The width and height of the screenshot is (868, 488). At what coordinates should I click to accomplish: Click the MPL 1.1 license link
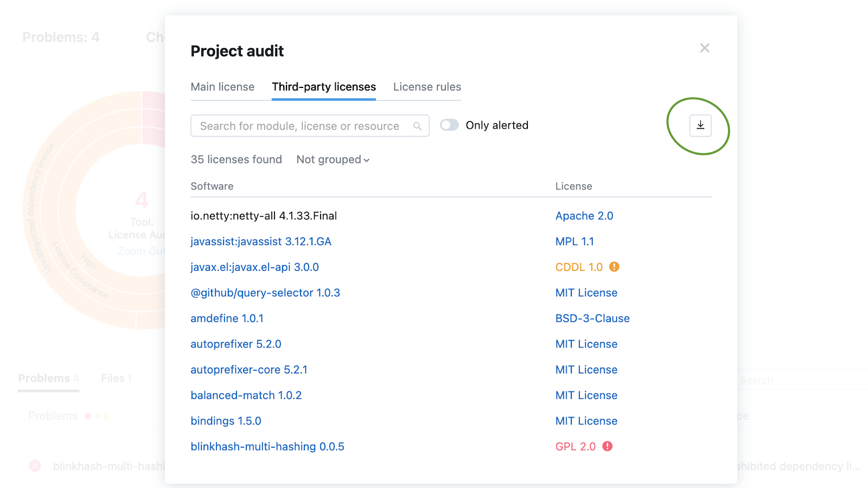(x=575, y=242)
